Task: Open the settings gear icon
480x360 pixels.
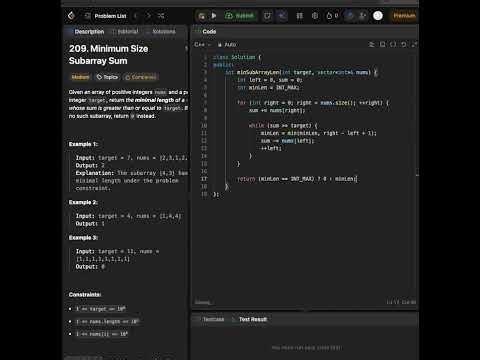Action: pos(315,16)
